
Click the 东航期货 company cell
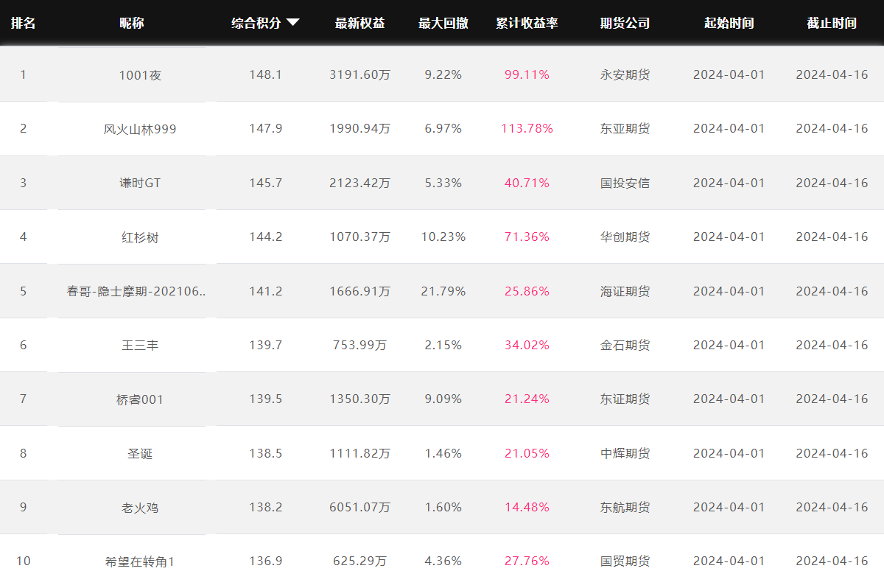625,507
